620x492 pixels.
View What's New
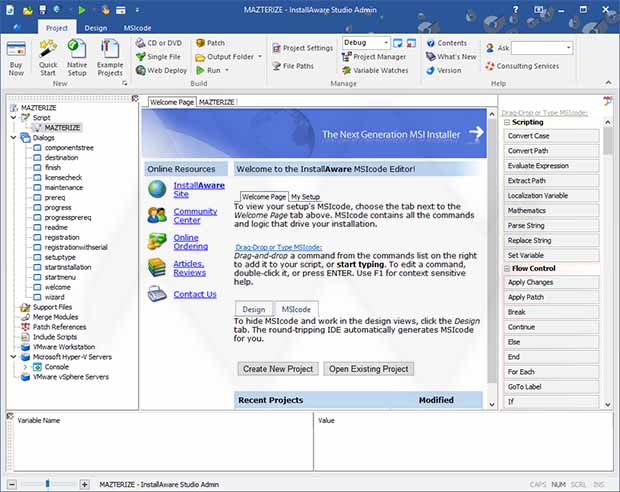point(451,57)
